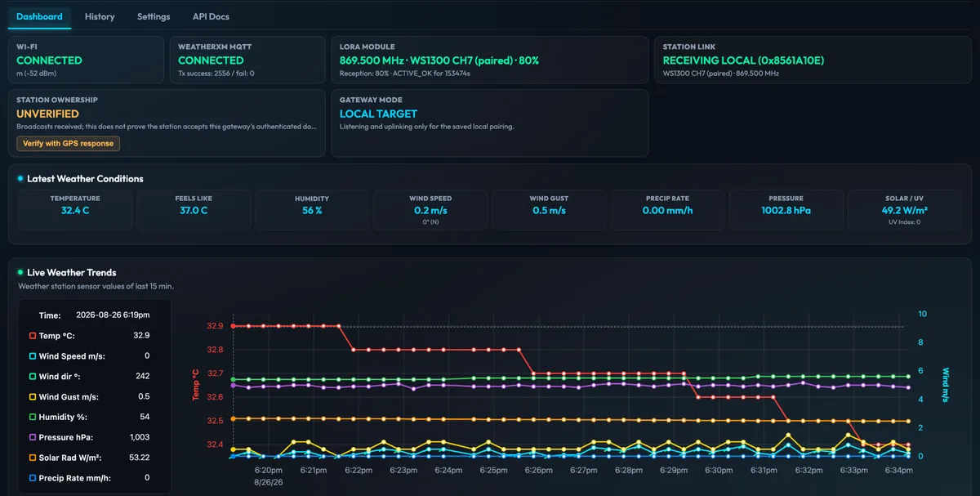Click the 6:34pm chart axis label
This screenshot has width=980, height=496.
(898, 471)
